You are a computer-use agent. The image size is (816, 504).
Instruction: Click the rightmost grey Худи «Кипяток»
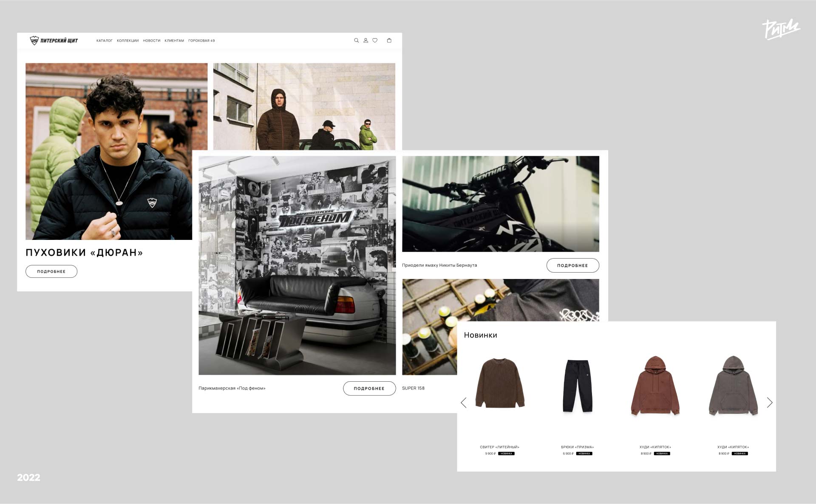[733, 386]
